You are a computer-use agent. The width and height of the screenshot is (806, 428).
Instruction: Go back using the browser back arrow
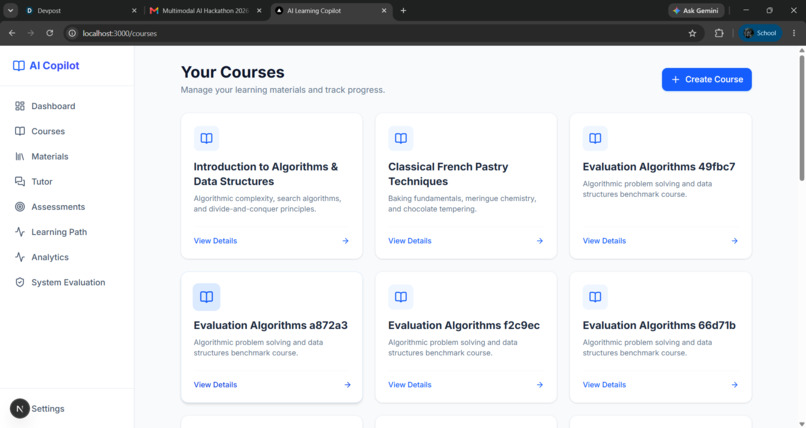[x=12, y=33]
